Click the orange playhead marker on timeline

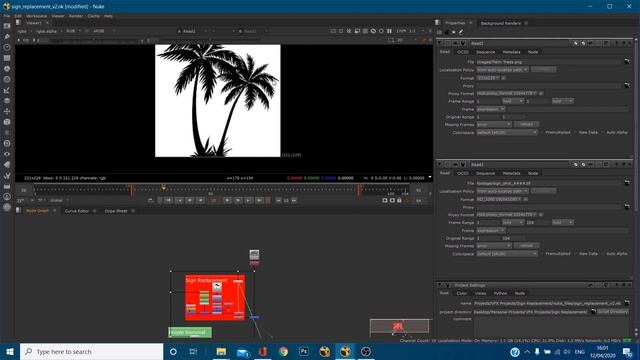click(164, 188)
